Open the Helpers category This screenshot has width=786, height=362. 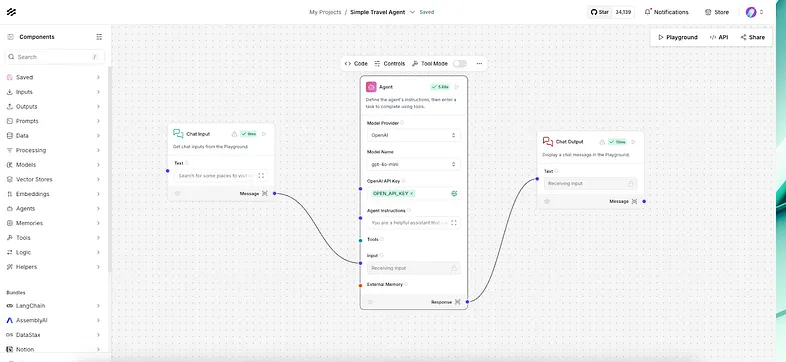point(54,267)
